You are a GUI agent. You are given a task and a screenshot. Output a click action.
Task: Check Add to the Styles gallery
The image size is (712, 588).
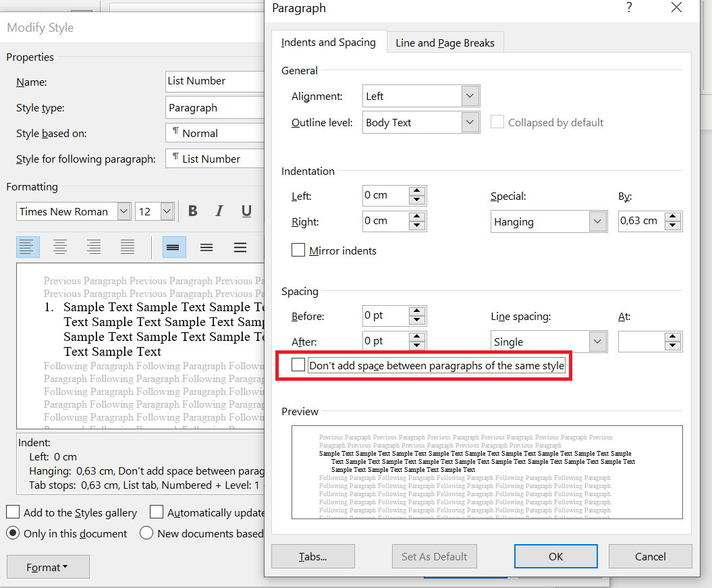click(13, 512)
